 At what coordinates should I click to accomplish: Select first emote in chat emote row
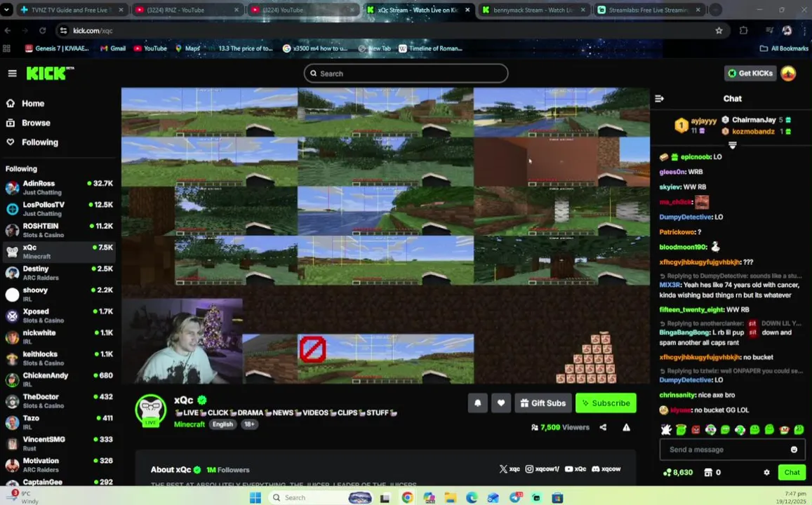coord(666,429)
